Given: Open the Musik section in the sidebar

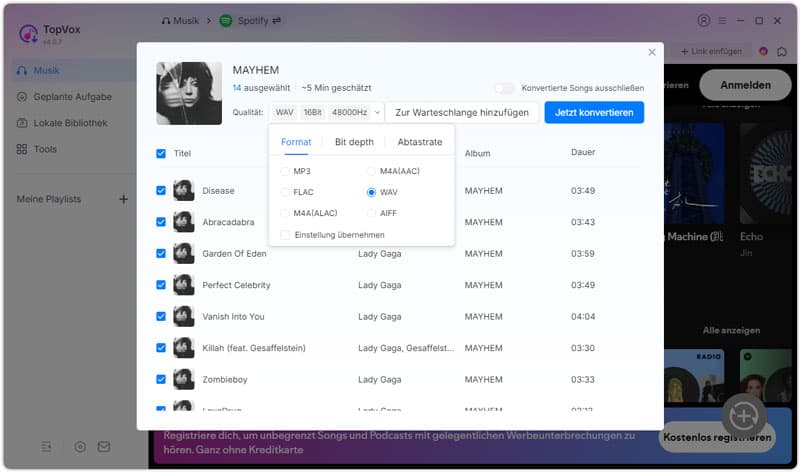Looking at the screenshot, I should click(x=74, y=70).
